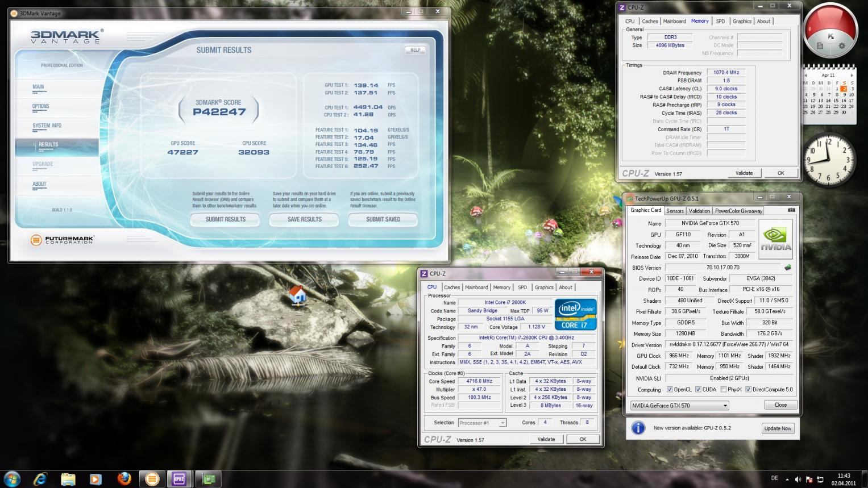Click the Kaspersky K logo on gadget

click(830, 36)
